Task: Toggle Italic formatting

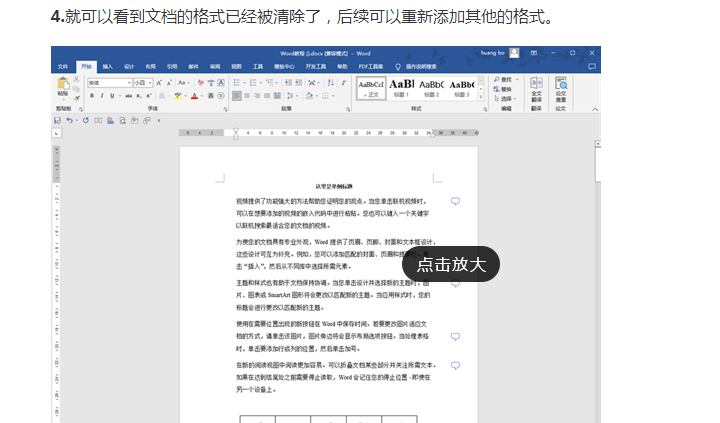Action: point(102,96)
